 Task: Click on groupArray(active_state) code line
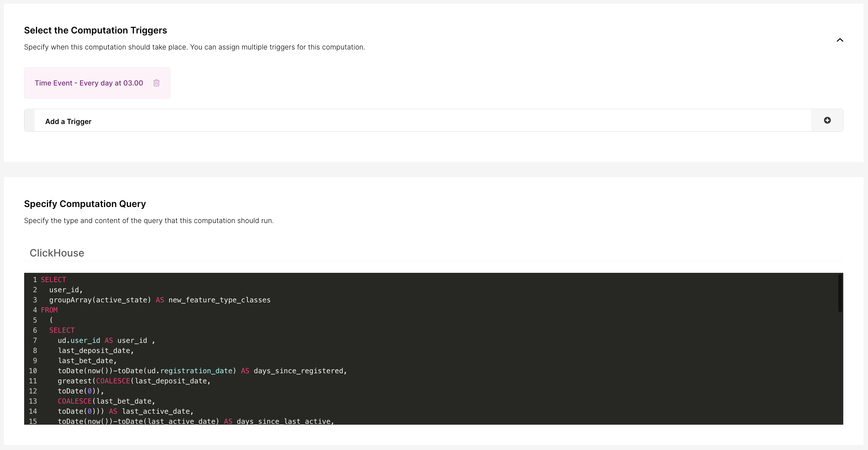point(100,300)
